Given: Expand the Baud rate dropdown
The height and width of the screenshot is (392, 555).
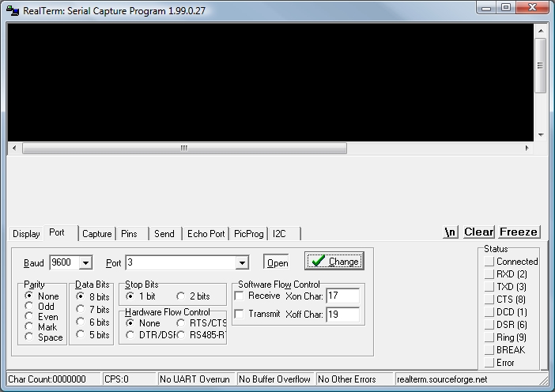Looking at the screenshot, I should [85, 263].
